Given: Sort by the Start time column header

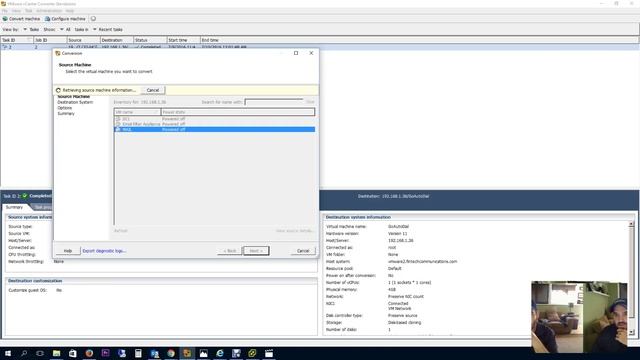Looking at the screenshot, I should pos(183,40).
